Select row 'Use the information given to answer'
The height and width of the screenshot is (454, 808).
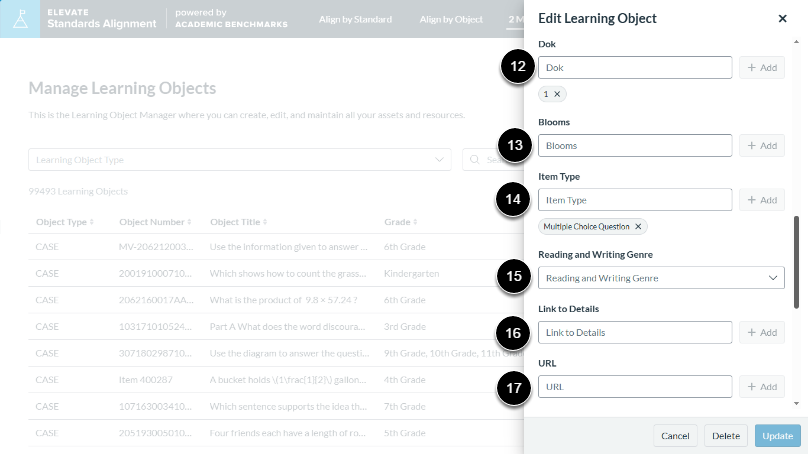(x=276, y=247)
